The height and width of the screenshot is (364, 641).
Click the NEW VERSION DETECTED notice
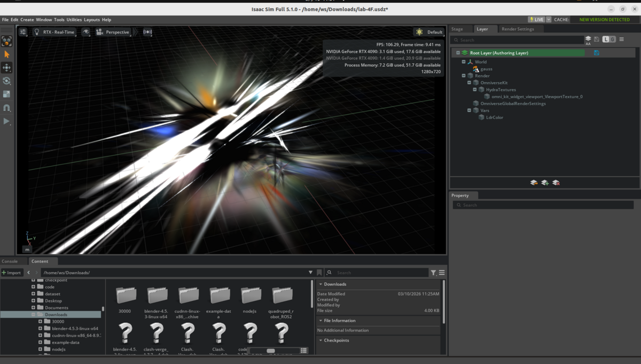(x=604, y=20)
